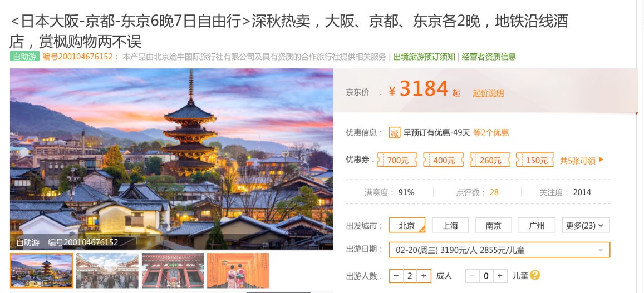The image size is (644, 293).
Task: Decrease adult count with minus button
Action: 396,276
